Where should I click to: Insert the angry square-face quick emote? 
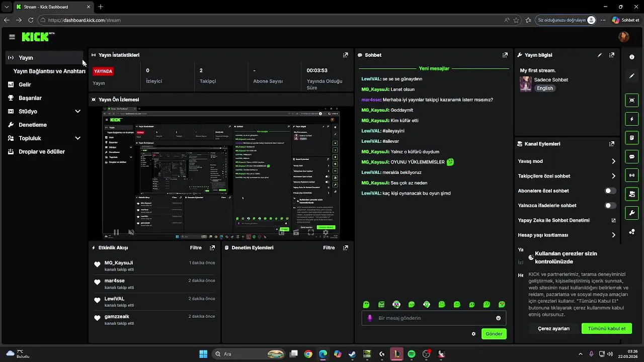click(x=381, y=304)
